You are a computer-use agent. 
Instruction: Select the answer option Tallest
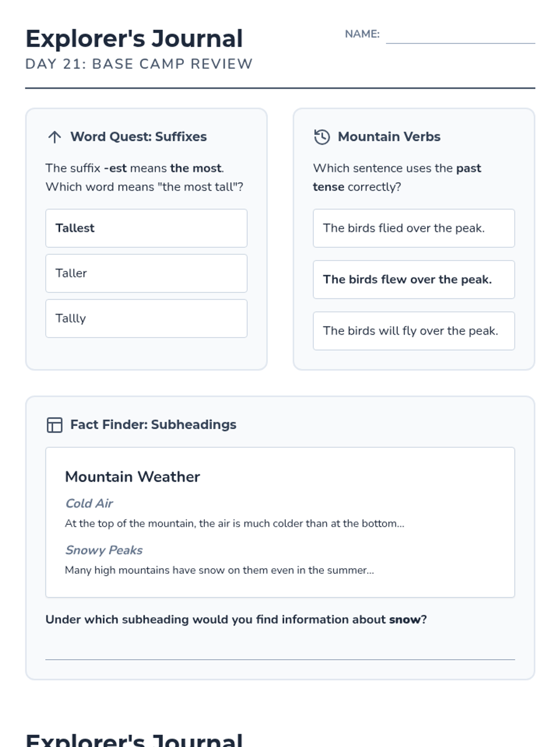coord(146,228)
